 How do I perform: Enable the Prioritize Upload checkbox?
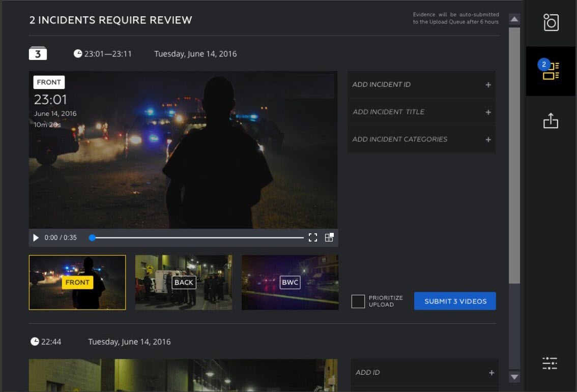[x=358, y=301]
